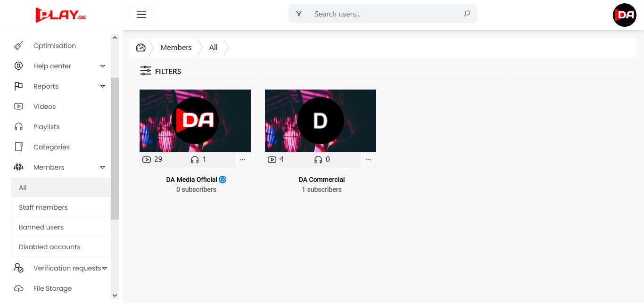Viewport: 644px width, 303px height.
Task: Open three-dot menu for DA Commercial
Action: [x=368, y=160]
